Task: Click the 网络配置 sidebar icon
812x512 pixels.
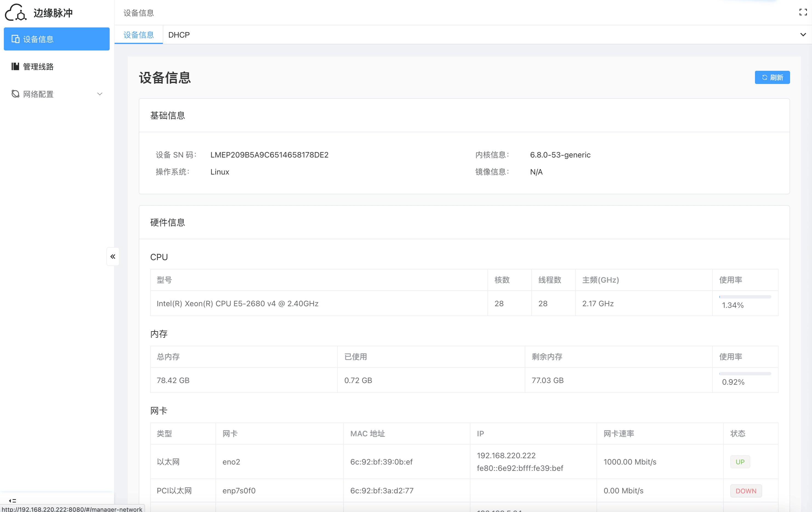Action: 15,94
